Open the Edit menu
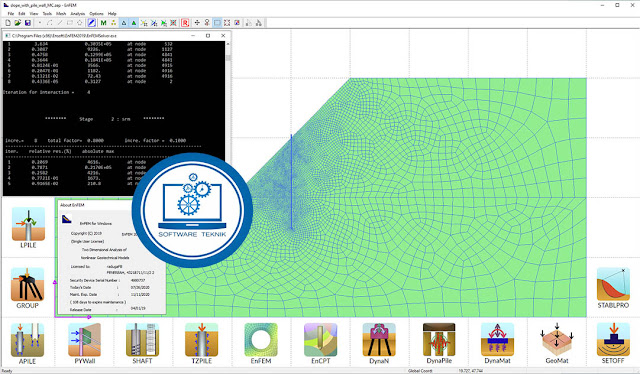 click(x=22, y=13)
